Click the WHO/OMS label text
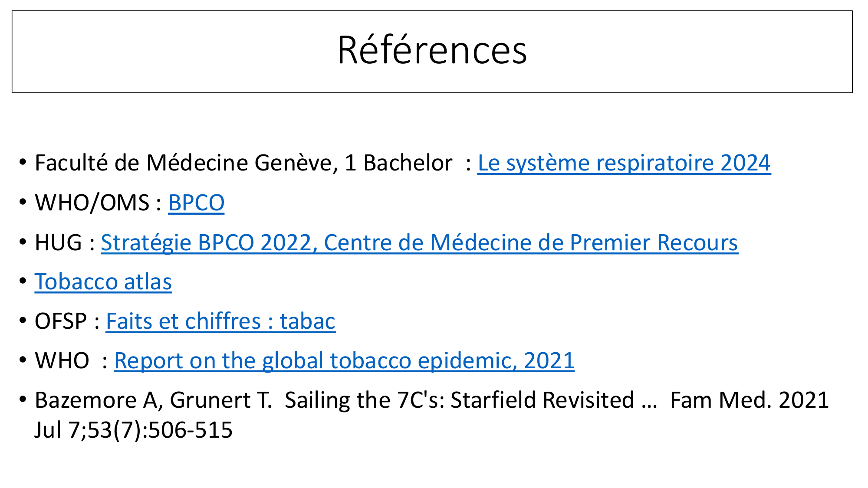This screenshot has height=488, width=868. pos(92,203)
